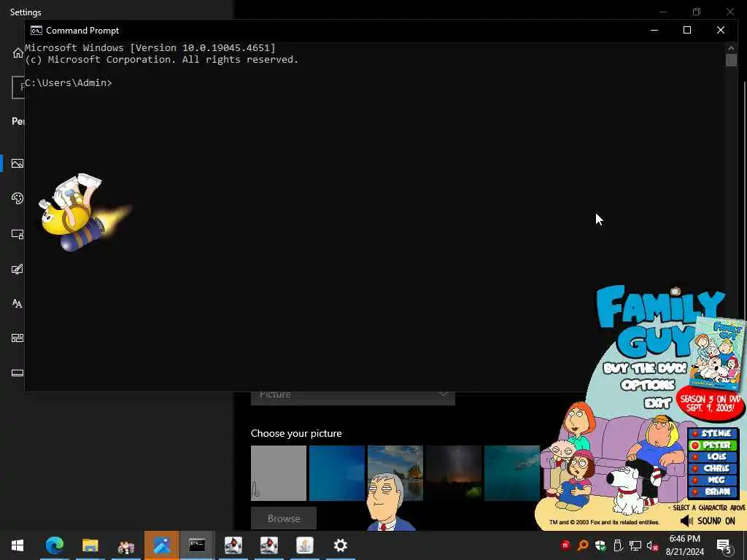Viewport: 747px width, 560px height.
Task: Click Buy the DVD! in Family Guy menu
Action: click(645, 368)
